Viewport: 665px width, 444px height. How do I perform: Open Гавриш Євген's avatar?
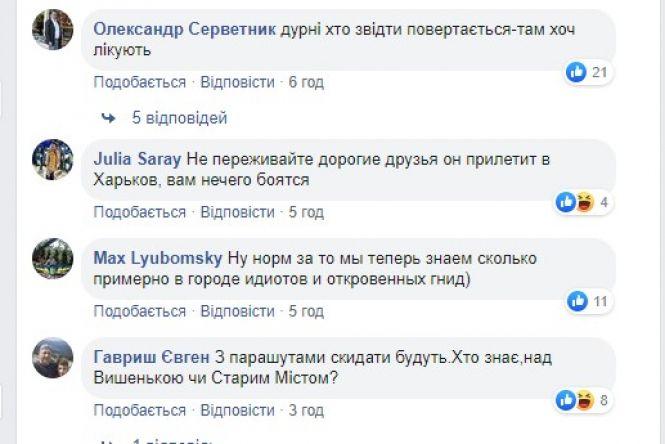(x=53, y=357)
